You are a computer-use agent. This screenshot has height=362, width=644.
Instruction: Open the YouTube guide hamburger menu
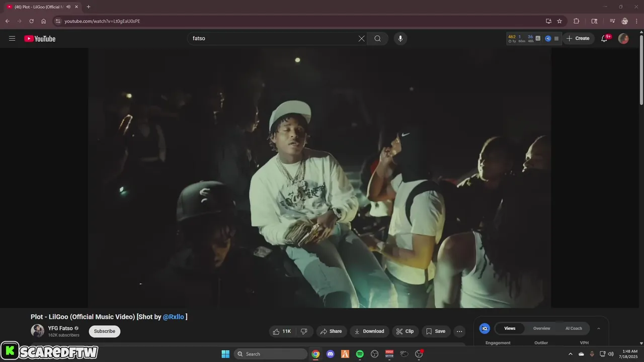tap(12, 38)
